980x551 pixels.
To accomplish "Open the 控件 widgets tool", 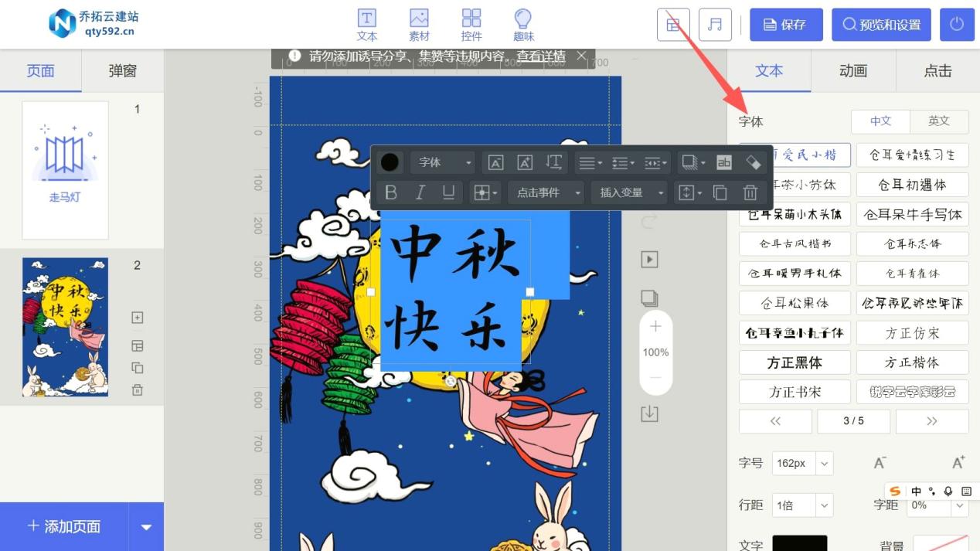I will [x=471, y=25].
